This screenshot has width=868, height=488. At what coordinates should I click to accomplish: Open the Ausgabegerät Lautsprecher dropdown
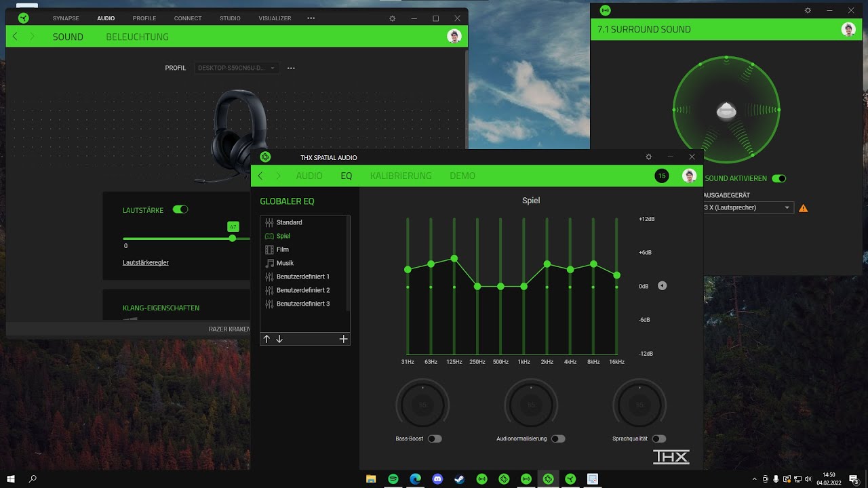[x=748, y=207]
